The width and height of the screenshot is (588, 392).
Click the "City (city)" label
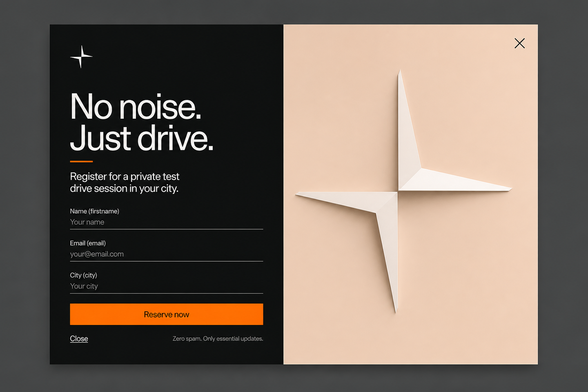point(83,275)
